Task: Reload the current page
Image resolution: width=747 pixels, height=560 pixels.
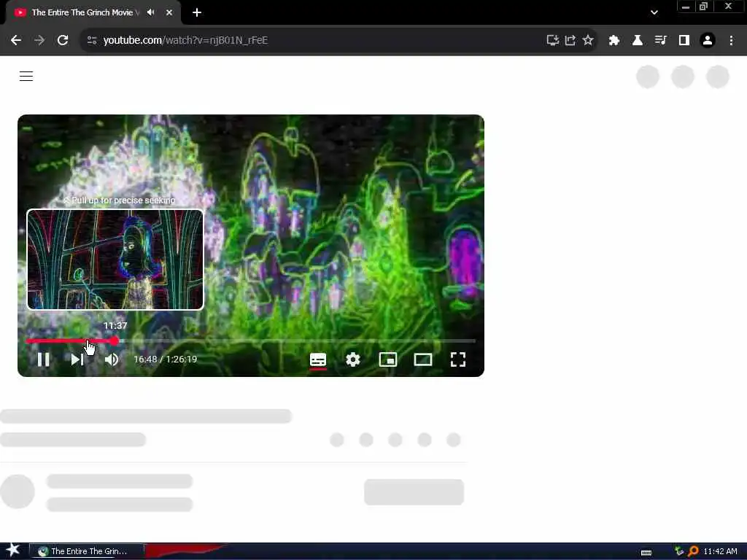Action: 63,41
